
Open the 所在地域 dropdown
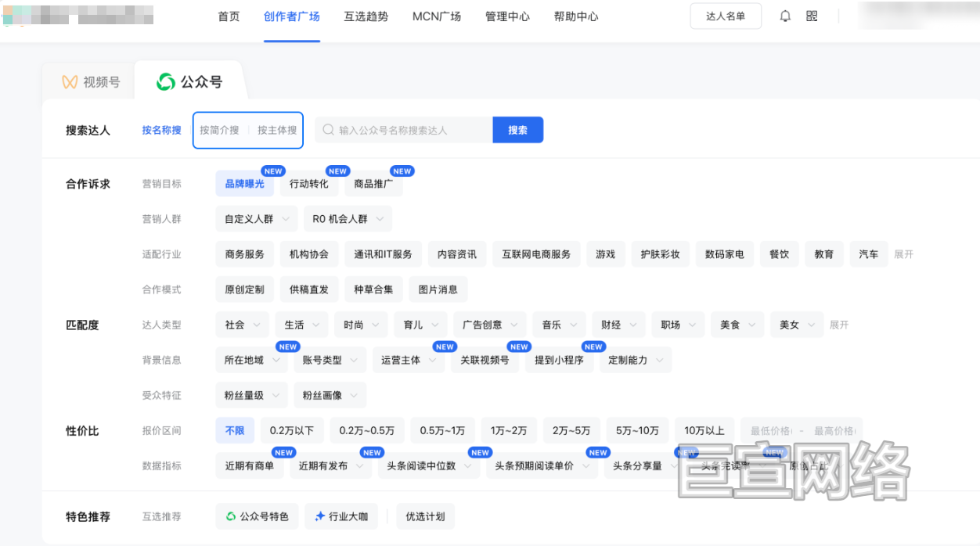coord(251,360)
